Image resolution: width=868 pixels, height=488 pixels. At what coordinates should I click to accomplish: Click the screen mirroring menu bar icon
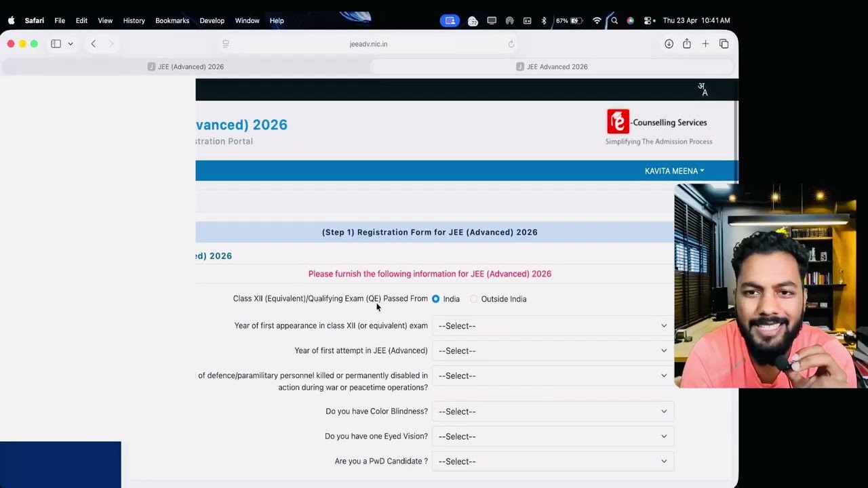pos(450,20)
